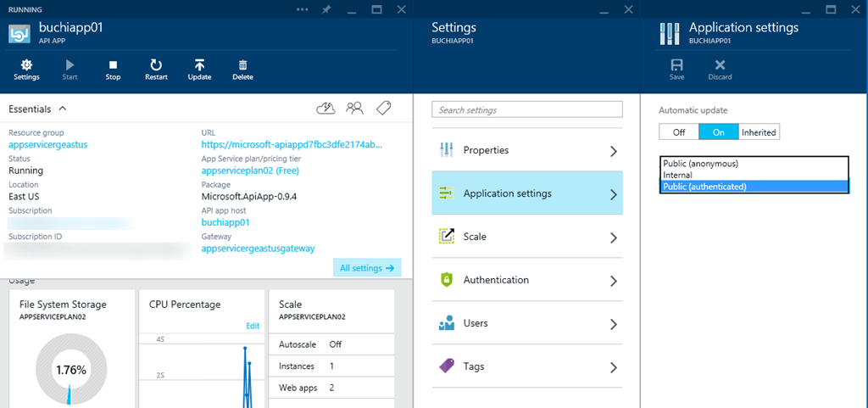Open the Tags icon in Essentials
Image resolution: width=868 pixels, height=408 pixels.
[x=383, y=108]
